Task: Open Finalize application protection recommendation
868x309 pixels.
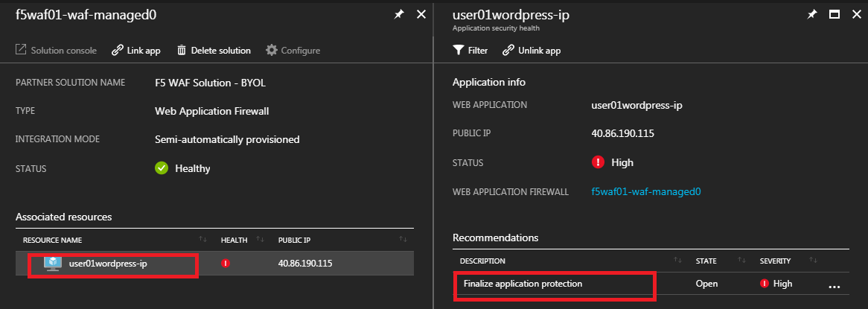Action: pos(523,284)
